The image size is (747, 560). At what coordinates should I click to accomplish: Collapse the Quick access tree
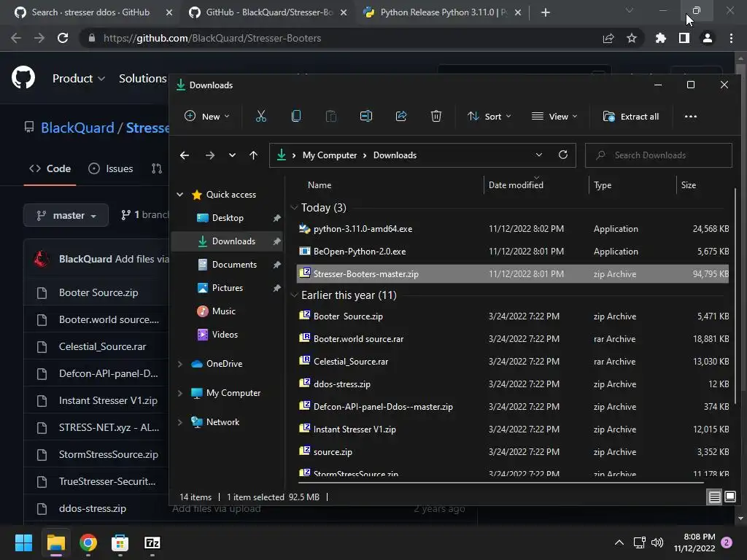[x=180, y=194]
